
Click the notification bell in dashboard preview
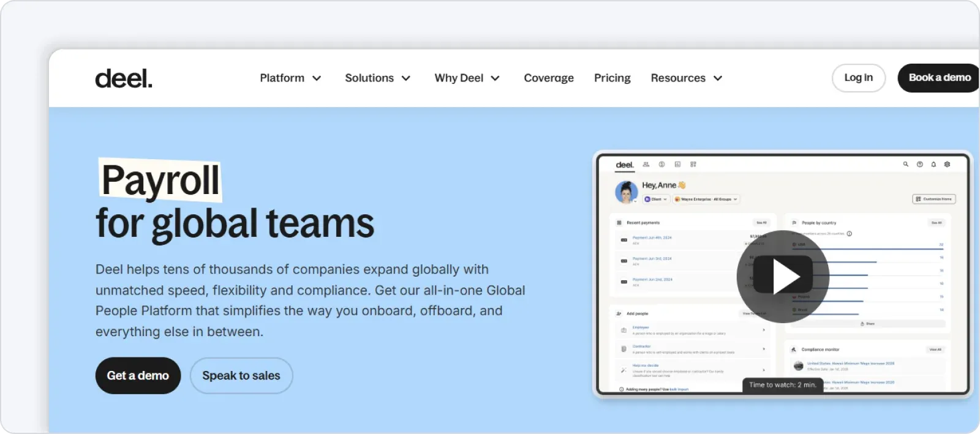[x=933, y=164]
